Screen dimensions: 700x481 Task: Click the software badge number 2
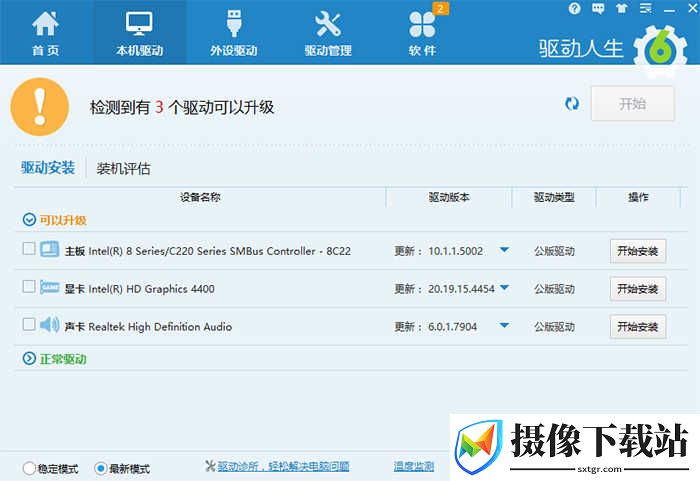click(x=441, y=8)
